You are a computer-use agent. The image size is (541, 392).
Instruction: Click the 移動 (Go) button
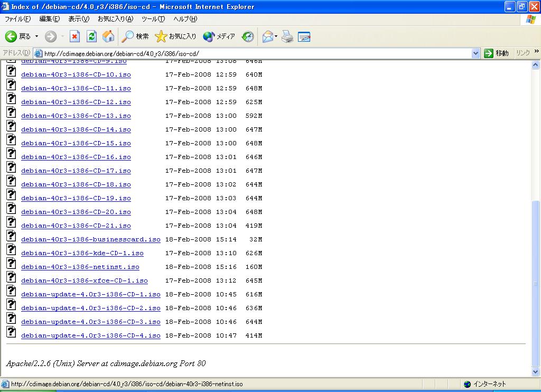point(497,53)
